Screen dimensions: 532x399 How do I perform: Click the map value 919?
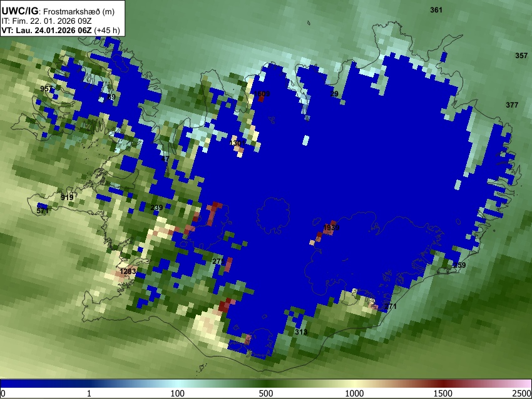coord(67,197)
